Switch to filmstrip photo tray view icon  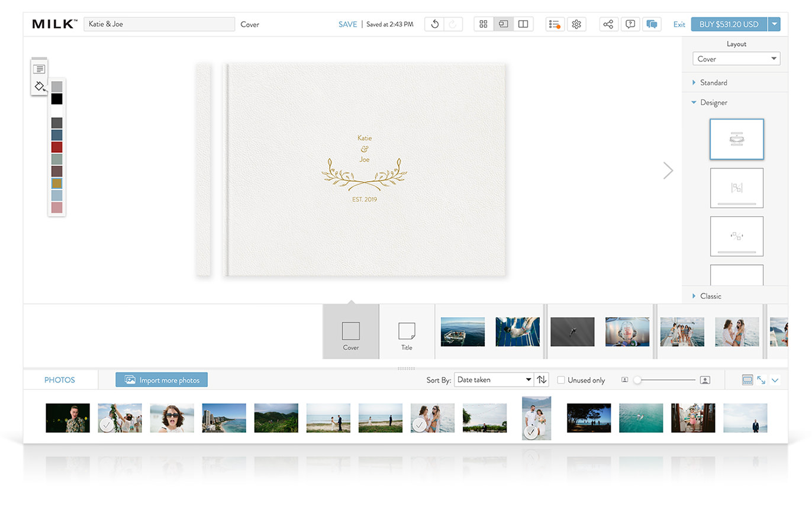pos(747,380)
